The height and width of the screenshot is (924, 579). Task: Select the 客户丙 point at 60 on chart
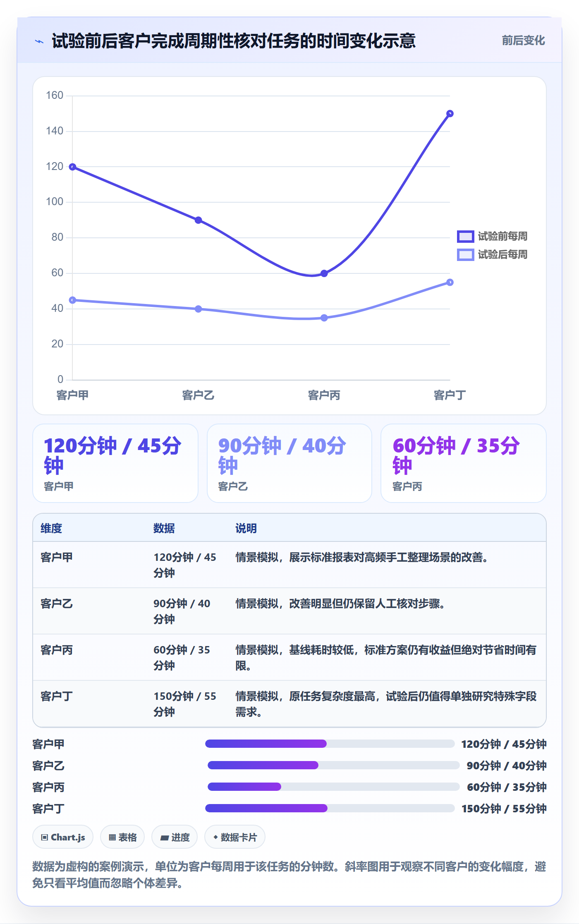(x=324, y=273)
